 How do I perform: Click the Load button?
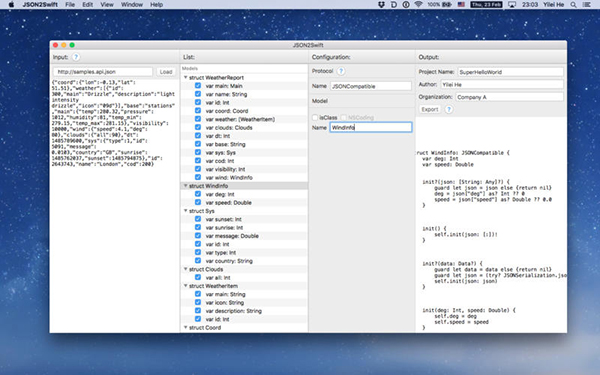coord(166,72)
